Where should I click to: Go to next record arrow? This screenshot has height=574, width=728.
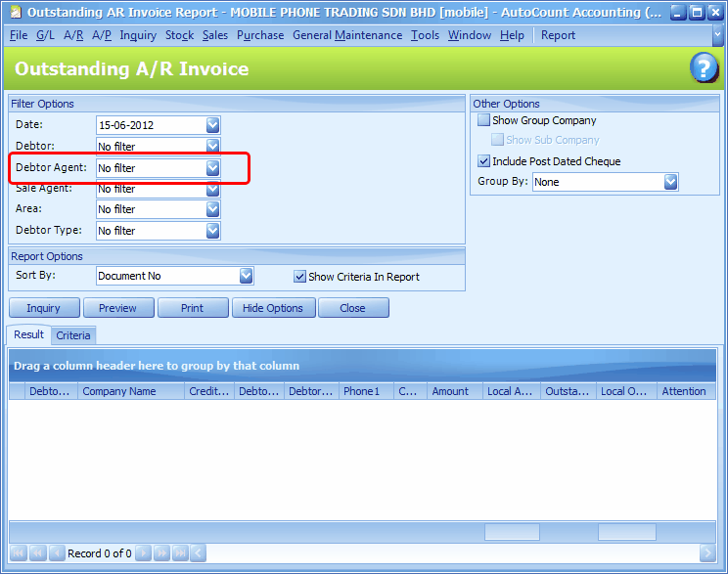(x=144, y=553)
